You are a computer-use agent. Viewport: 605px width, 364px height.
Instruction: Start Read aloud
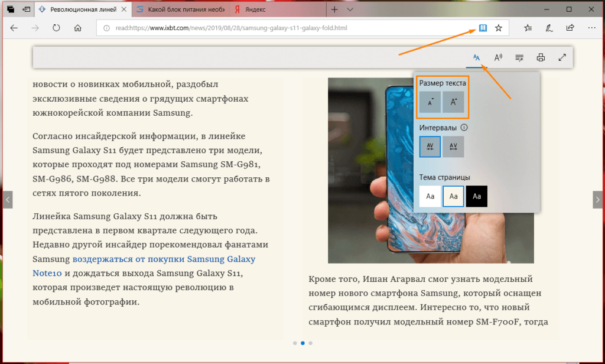pyautogui.click(x=498, y=57)
